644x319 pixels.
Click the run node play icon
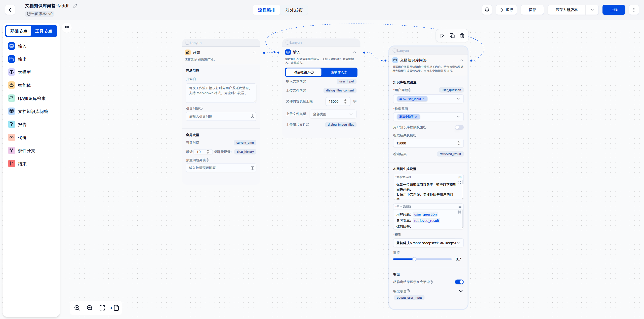pos(442,36)
